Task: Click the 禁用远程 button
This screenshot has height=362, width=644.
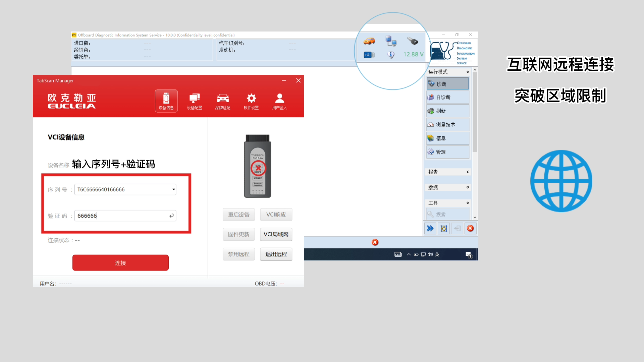Action: point(239,254)
